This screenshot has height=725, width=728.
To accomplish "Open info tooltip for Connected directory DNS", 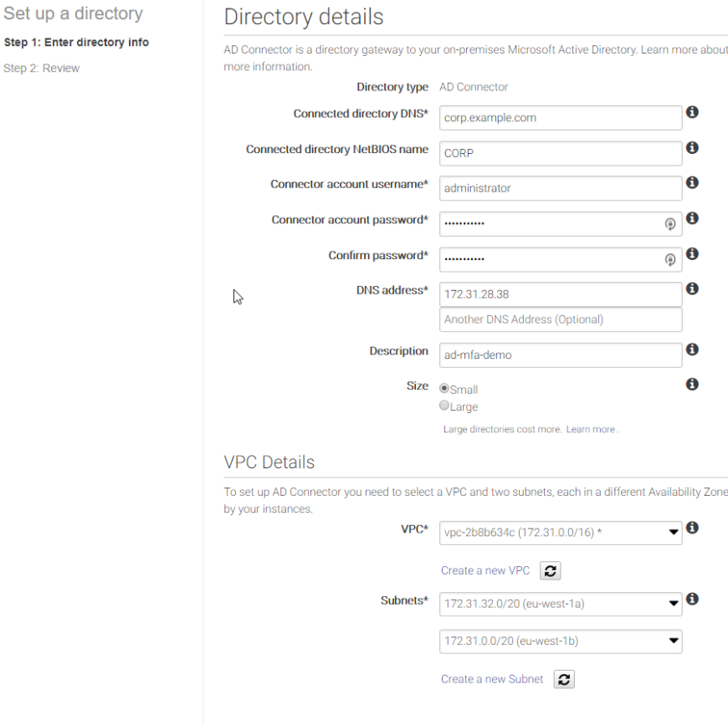I will click(692, 110).
